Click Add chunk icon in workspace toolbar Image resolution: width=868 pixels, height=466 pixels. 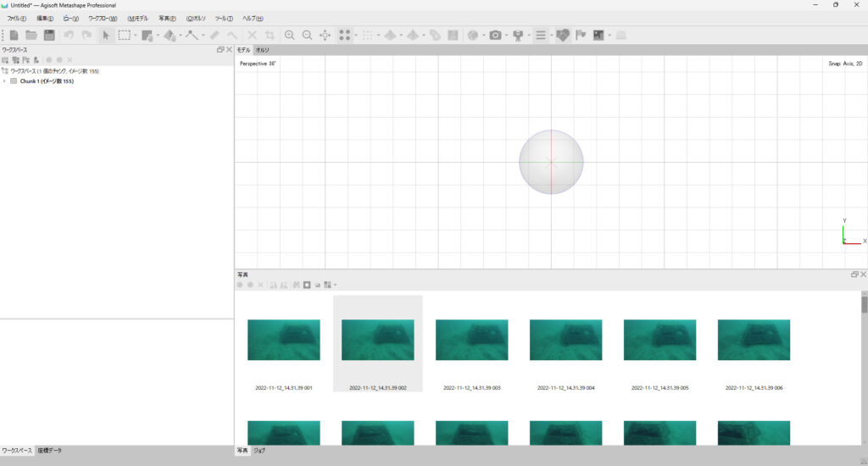[5, 60]
